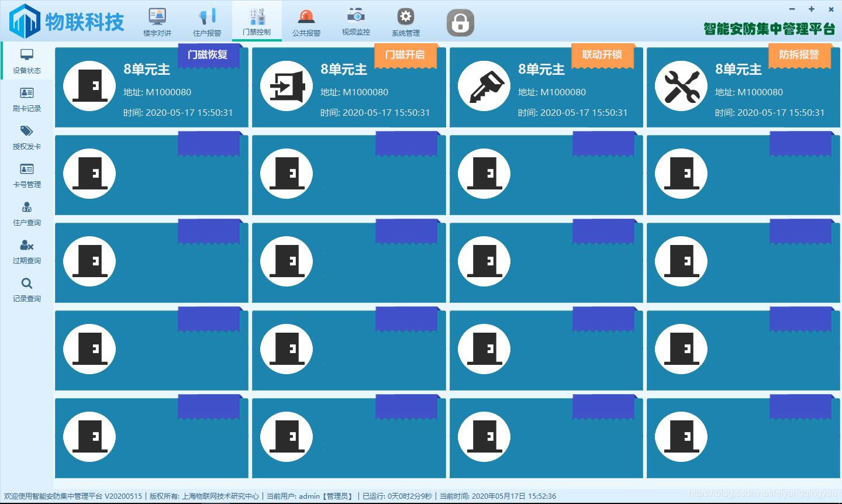Open the 公共报警 public alarm tab
842x504 pixels.
coord(306,22)
